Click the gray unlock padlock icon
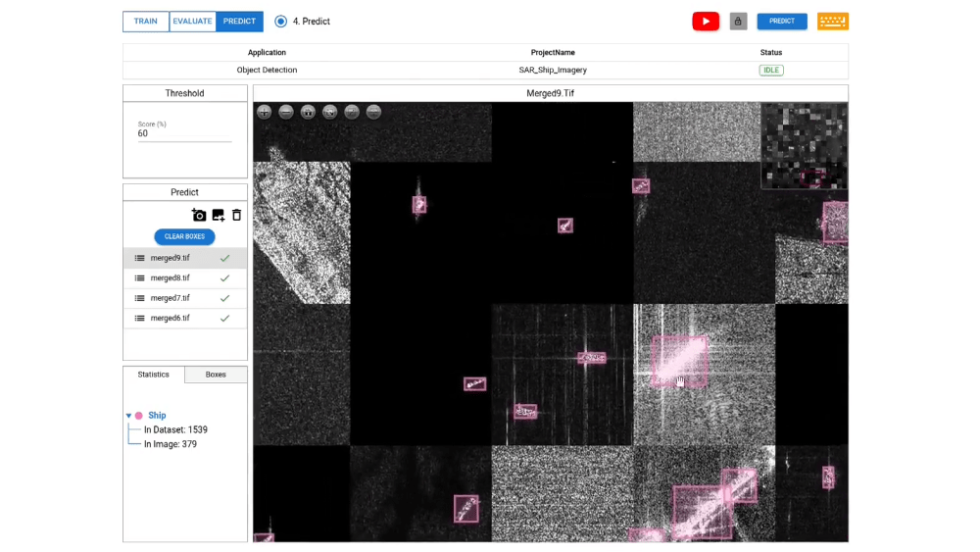Viewport: 980px width, 552px height. 738,22
